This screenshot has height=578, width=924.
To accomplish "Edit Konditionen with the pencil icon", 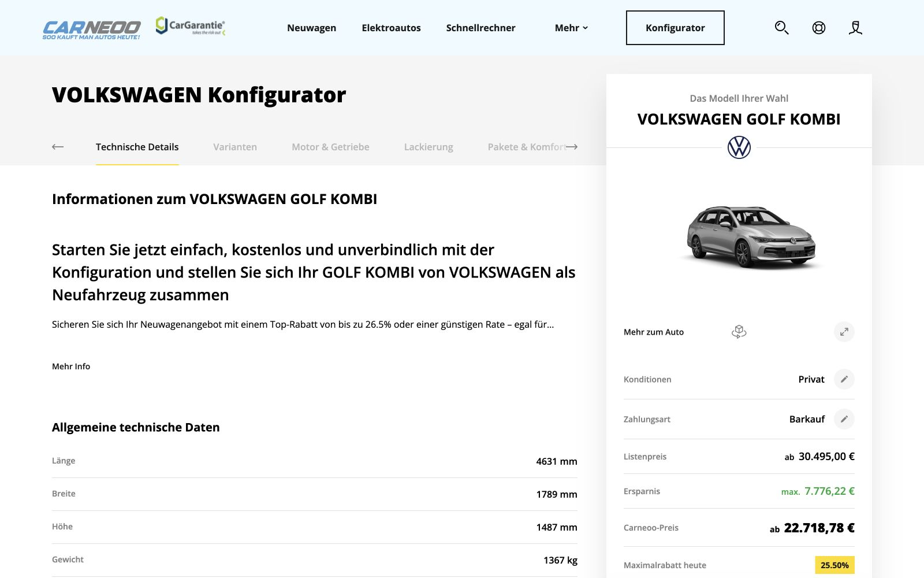I will click(844, 379).
